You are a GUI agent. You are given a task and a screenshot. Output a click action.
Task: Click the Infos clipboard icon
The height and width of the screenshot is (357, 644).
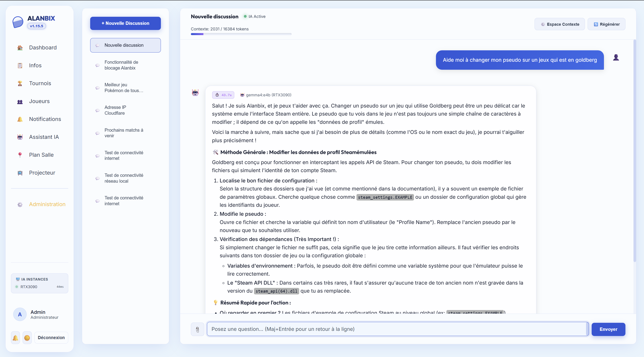20,66
